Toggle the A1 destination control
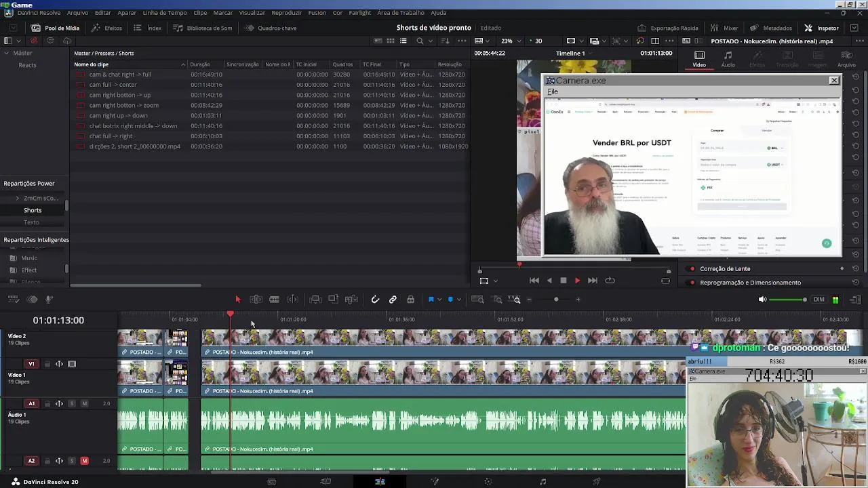Image resolution: width=868 pixels, height=488 pixels. point(31,403)
